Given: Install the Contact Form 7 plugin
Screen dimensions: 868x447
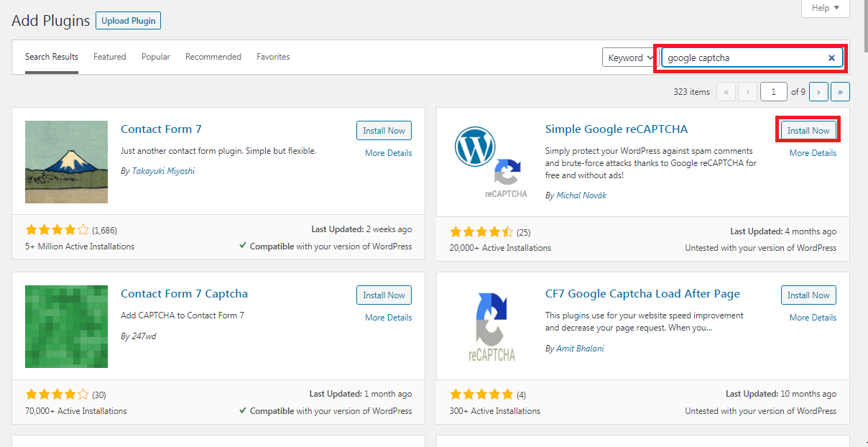Looking at the screenshot, I should [x=384, y=131].
